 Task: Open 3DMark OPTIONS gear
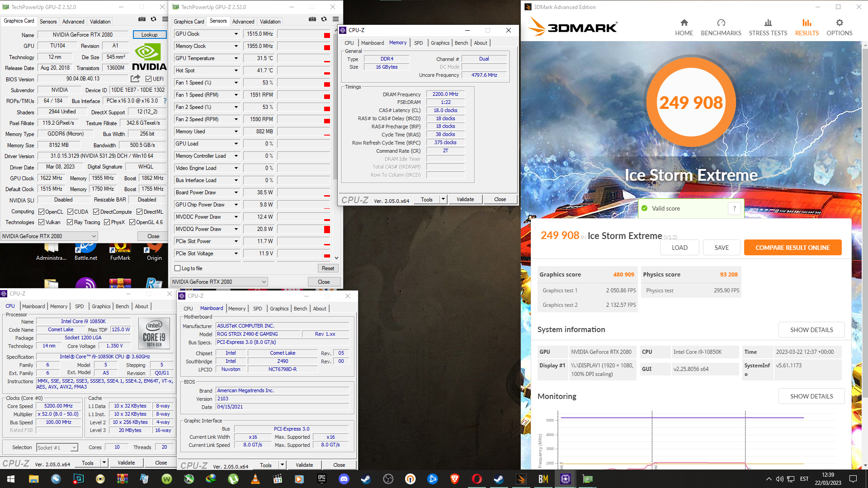pos(840,28)
